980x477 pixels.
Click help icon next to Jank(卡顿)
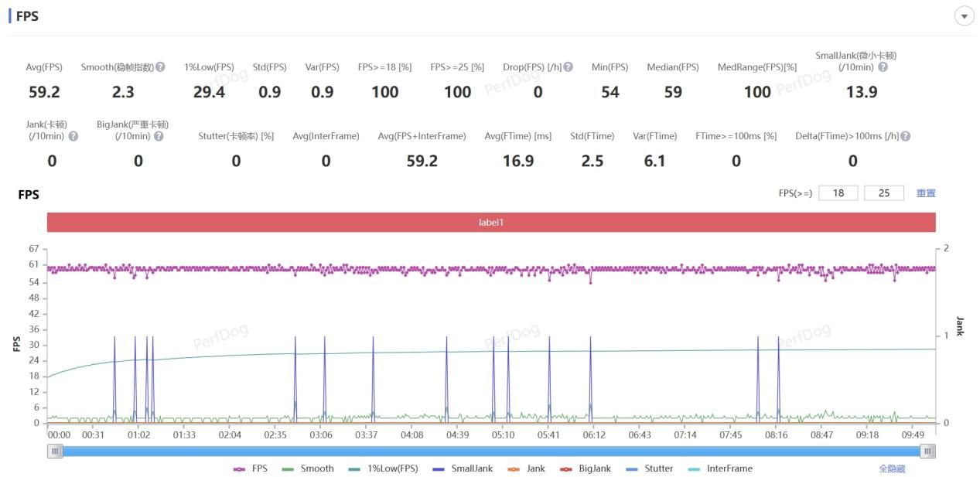pyautogui.click(x=73, y=136)
